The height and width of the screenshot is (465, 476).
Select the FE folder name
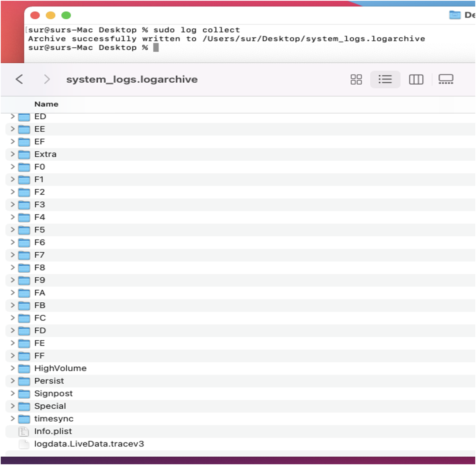pyautogui.click(x=40, y=343)
